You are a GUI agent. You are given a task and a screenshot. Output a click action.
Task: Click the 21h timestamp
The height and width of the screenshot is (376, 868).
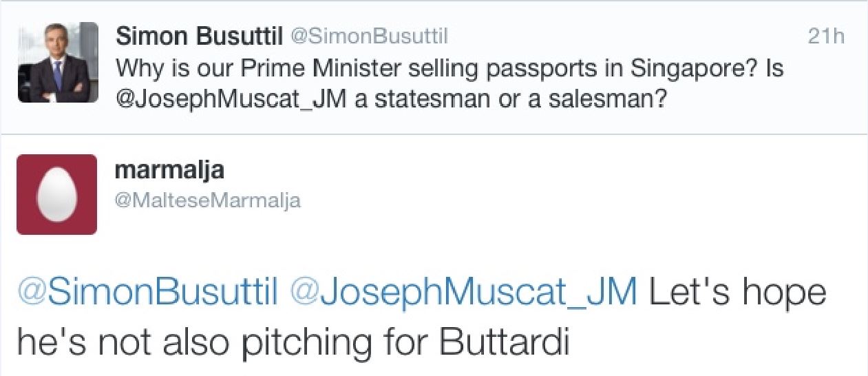click(x=825, y=37)
